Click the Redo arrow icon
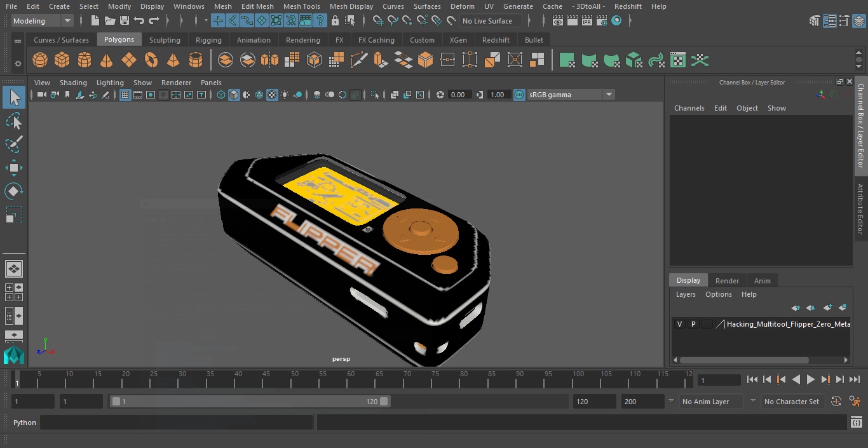Image resolution: width=868 pixels, height=448 pixels. click(x=154, y=21)
